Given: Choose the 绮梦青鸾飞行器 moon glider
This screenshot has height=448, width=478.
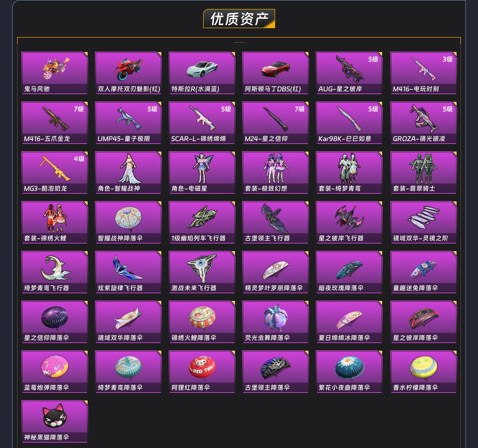Looking at the screenshot, I should [55, 272].
